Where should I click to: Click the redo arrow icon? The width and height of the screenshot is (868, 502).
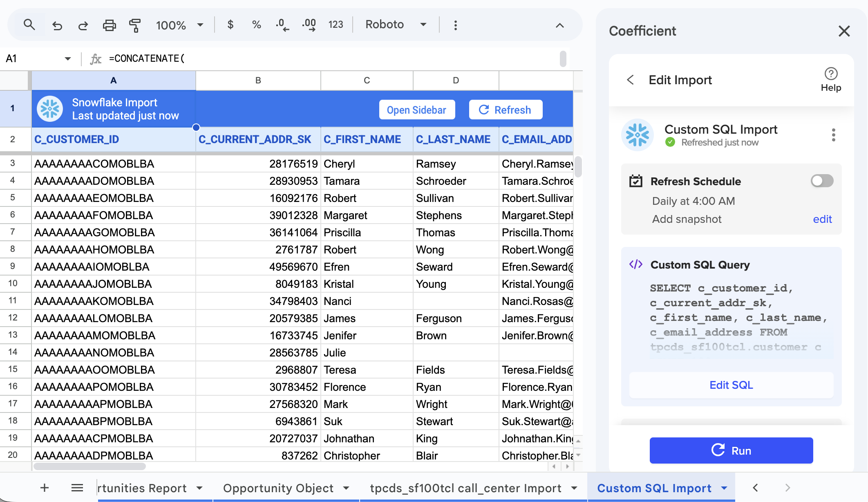[83, 25]
